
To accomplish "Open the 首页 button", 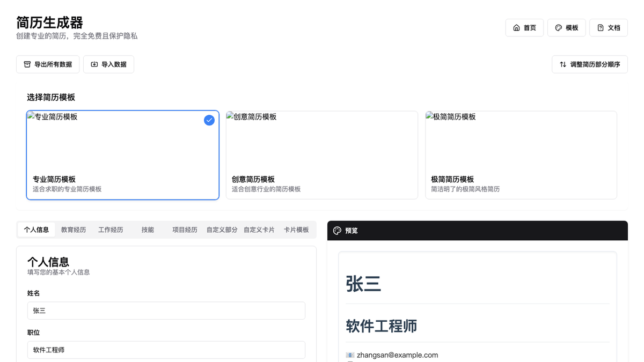I will click(x=524, y=28).
